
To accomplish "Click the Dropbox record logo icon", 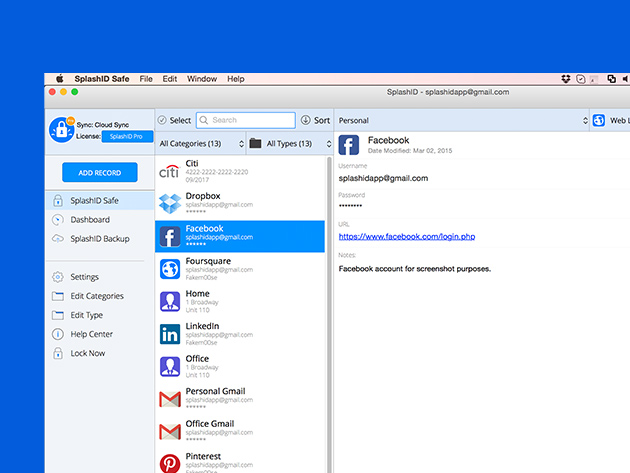I will click(170, 204).
